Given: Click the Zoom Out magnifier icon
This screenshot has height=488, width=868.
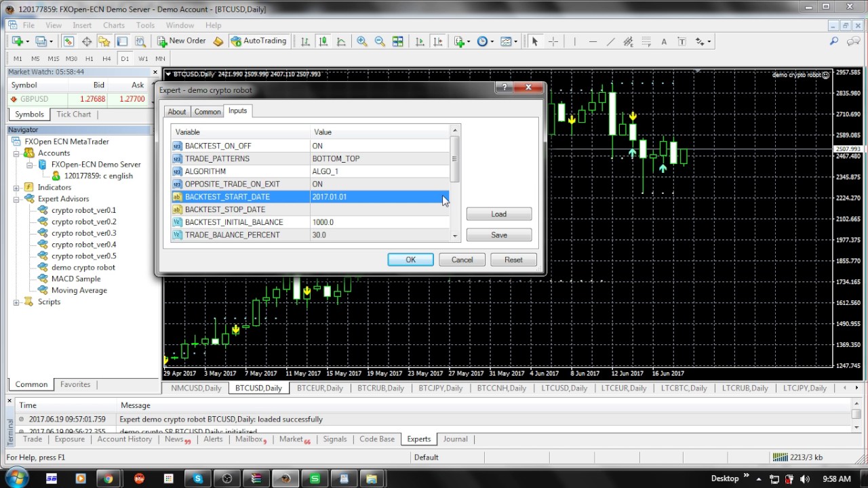Looking at the screenshot, I should (380, 41).
